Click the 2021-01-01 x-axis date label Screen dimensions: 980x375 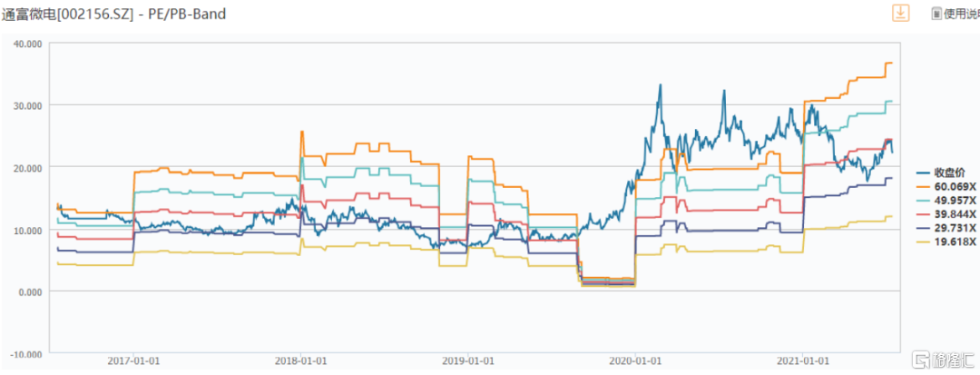[x=803, y=361]
